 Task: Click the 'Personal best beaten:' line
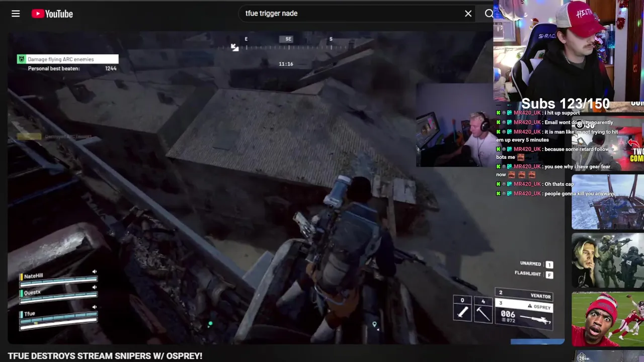click(54, 68)
